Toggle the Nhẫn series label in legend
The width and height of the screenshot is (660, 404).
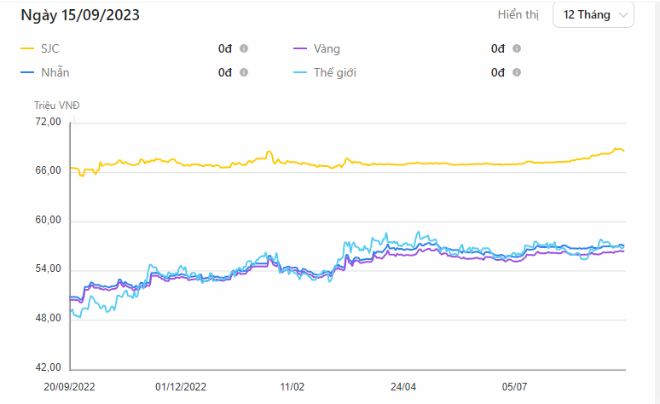[56, 72]
